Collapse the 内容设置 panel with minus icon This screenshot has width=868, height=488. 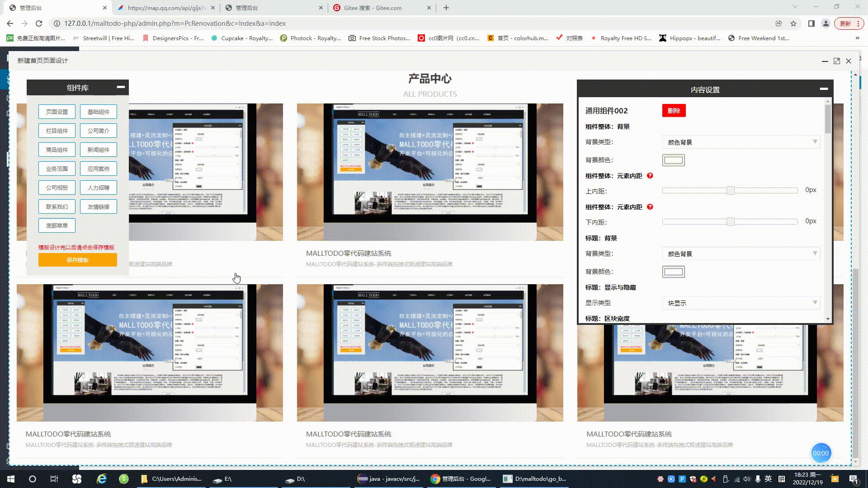[824, 89]
